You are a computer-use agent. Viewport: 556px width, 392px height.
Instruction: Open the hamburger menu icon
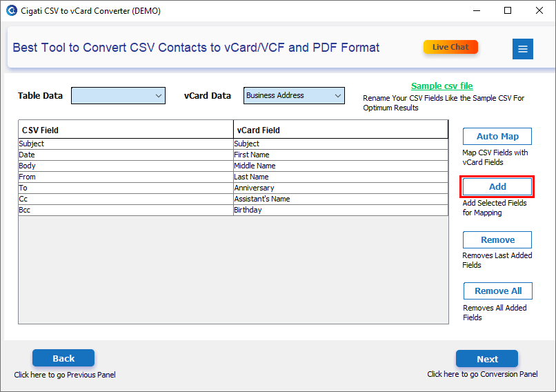click(522, 49)
